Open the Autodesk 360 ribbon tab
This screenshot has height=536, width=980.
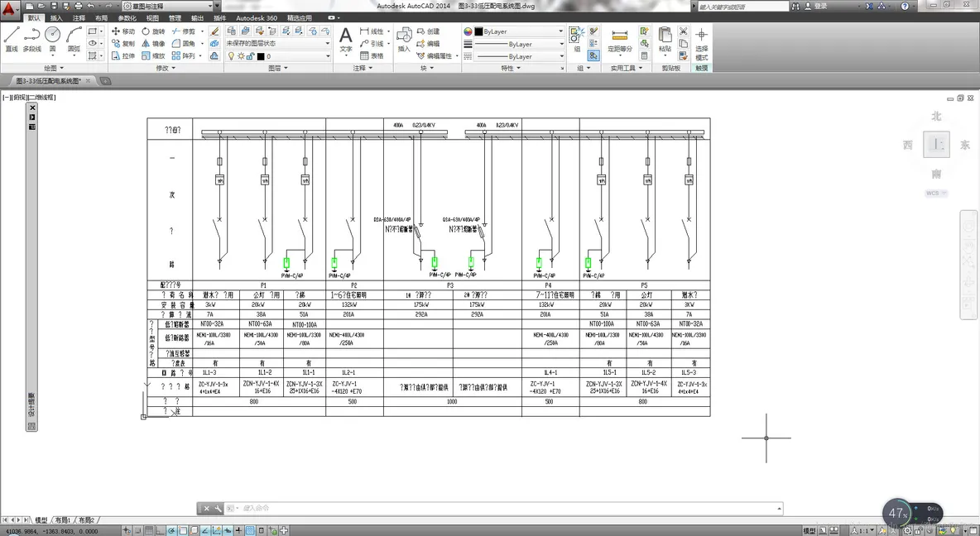tap(257, 18)
